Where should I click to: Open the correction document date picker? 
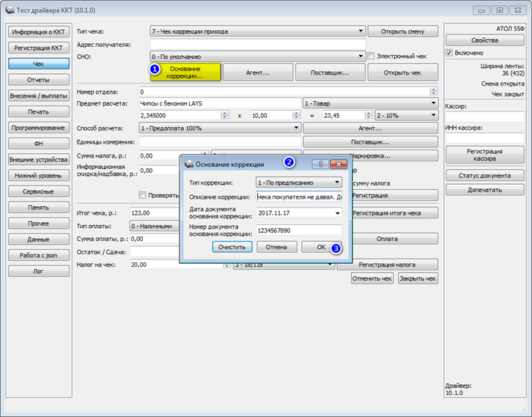337,213
